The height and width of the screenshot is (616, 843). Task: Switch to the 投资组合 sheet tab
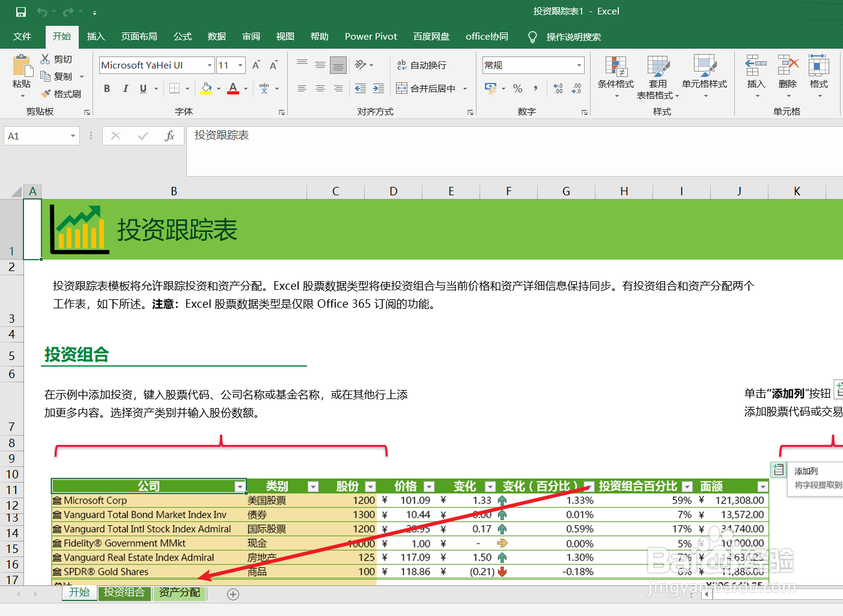[124, 593]
